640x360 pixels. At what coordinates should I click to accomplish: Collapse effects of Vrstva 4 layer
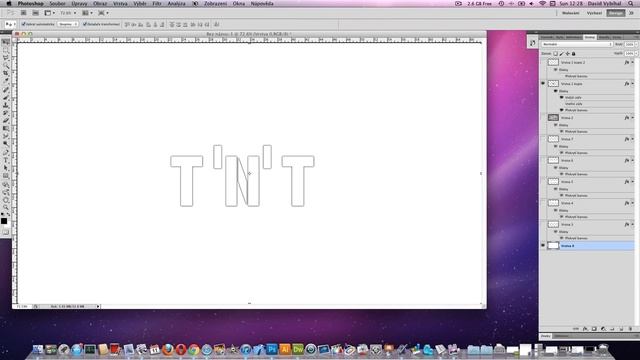(633, 203)
